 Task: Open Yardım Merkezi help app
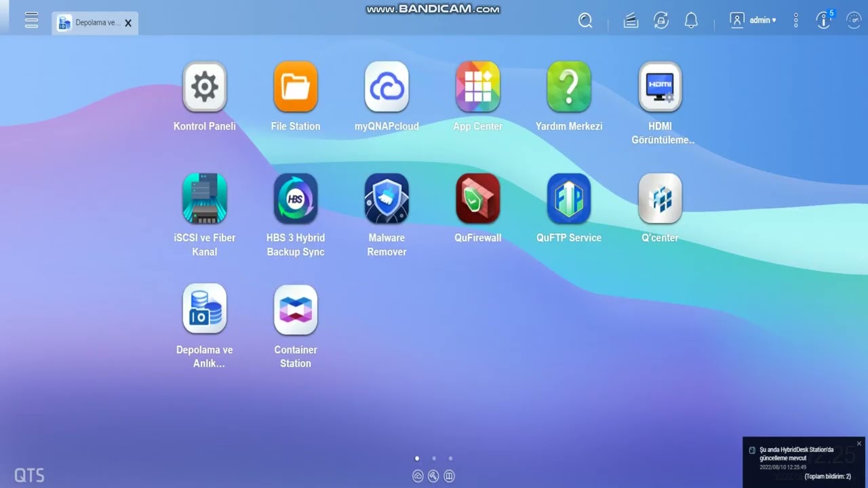click(x=569, y=87)
